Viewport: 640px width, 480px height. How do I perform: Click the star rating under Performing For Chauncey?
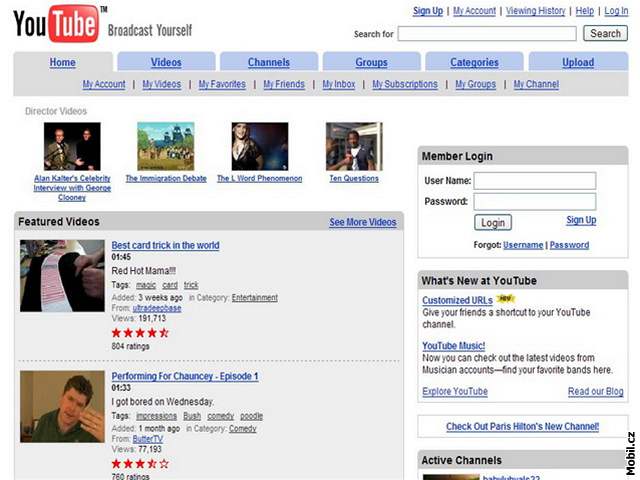point(140,464)
